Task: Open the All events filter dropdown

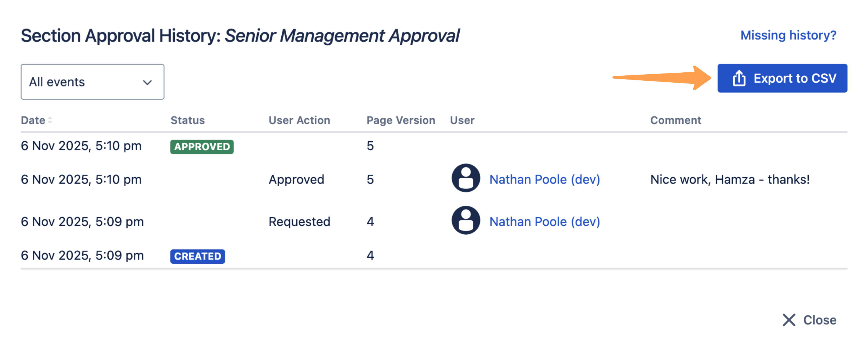Action: click(x=92, y=82)
